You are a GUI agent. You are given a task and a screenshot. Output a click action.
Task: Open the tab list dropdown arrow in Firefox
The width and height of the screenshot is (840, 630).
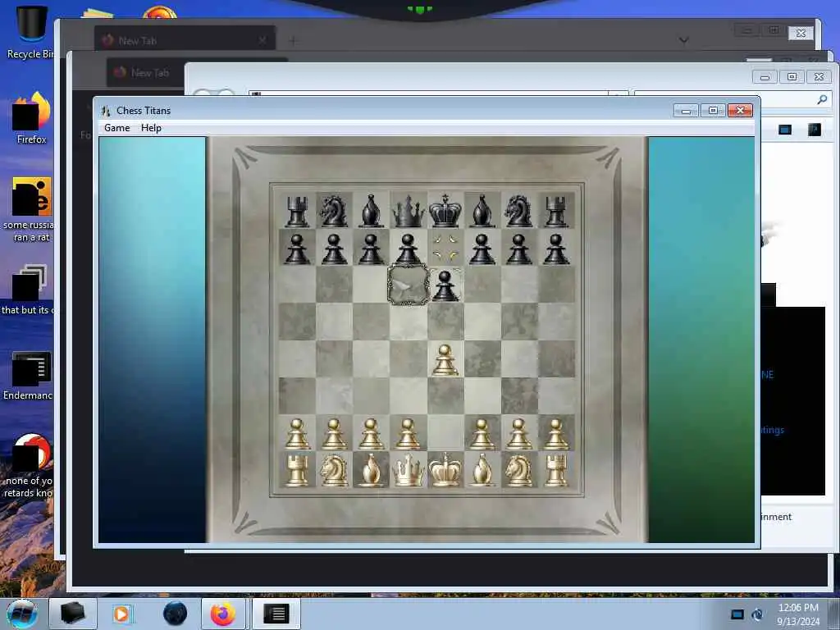point(683,40)
